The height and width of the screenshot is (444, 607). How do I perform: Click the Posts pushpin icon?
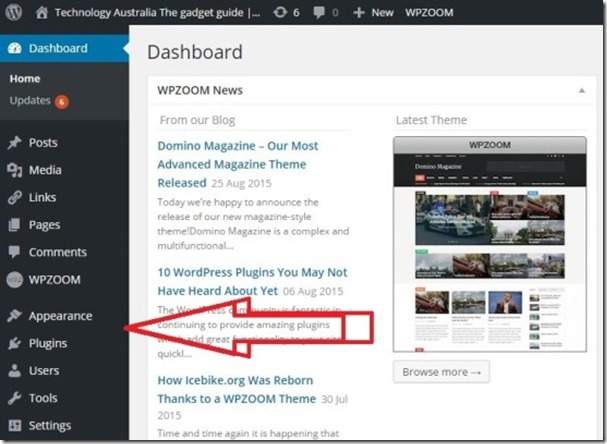[14, 142]
